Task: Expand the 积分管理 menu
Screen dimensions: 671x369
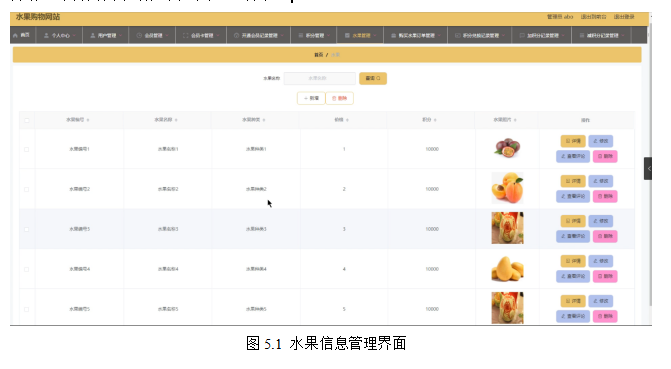Action: point(314,36)
